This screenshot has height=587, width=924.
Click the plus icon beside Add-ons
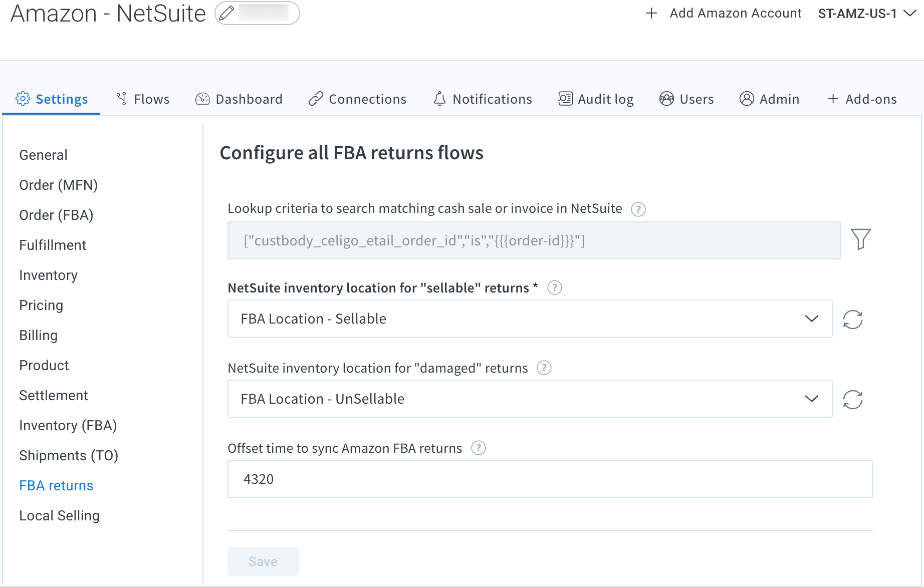pyautogui.click(x=833, y=99)
